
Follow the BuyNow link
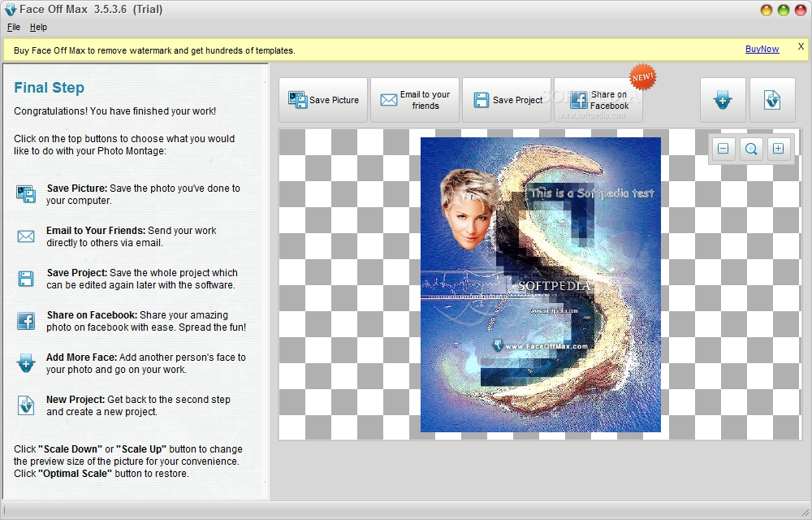(x=762, y=50)
